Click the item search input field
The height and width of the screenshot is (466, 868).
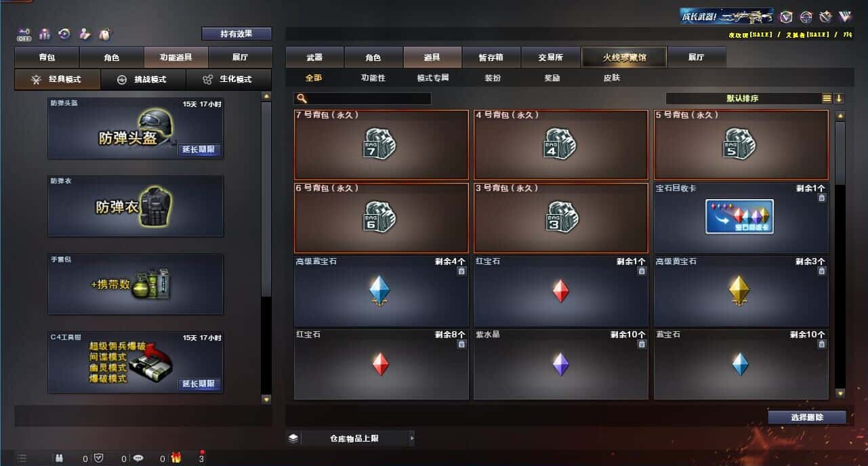click(363, 98)
